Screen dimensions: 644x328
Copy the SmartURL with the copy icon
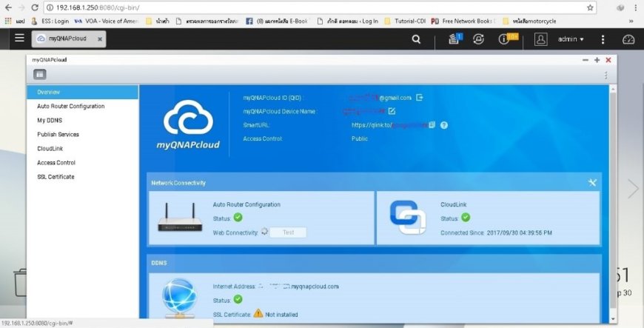(x=432, y=125)
